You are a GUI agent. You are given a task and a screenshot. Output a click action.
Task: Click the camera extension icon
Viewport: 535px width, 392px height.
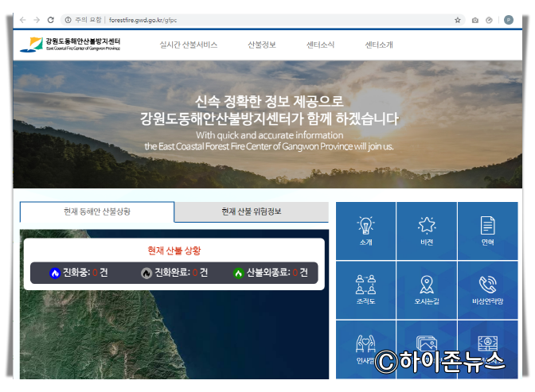pos(475,21)
